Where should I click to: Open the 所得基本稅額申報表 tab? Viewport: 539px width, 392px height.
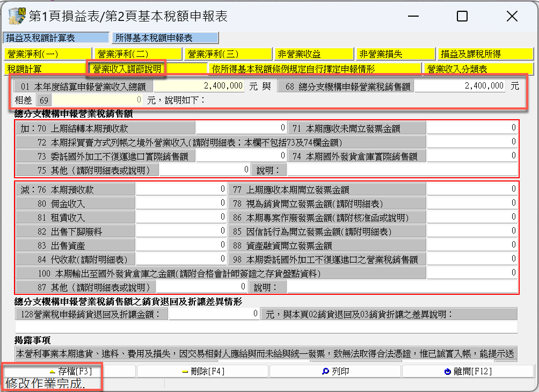pyautogui.click(x=165, y=38)
